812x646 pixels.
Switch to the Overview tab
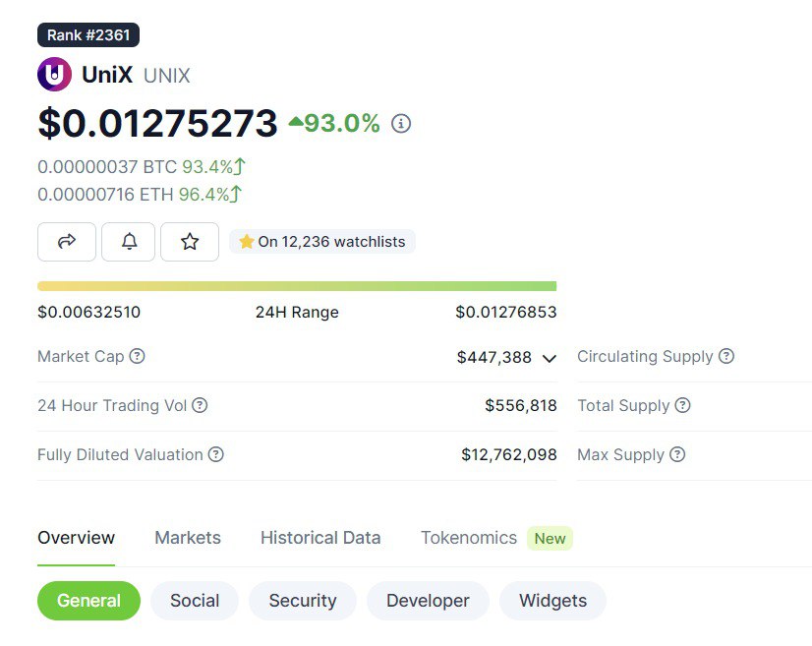(x=76, y=538)
